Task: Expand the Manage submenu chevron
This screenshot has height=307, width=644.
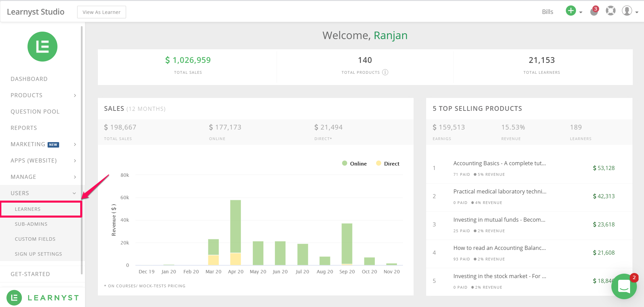Action: point(75,177)
